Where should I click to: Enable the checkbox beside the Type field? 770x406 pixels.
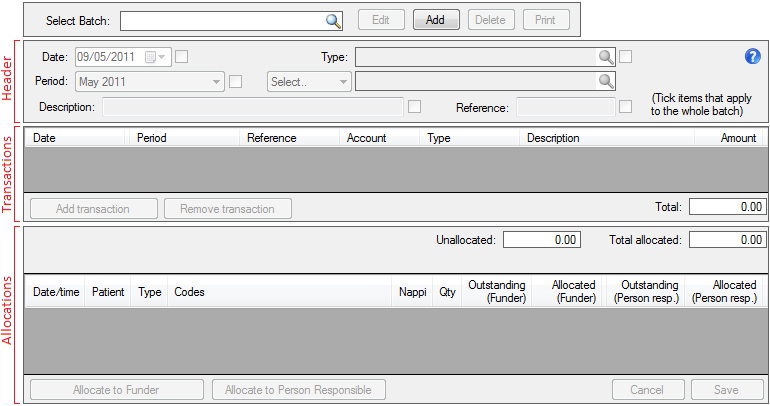pos(626,57)
